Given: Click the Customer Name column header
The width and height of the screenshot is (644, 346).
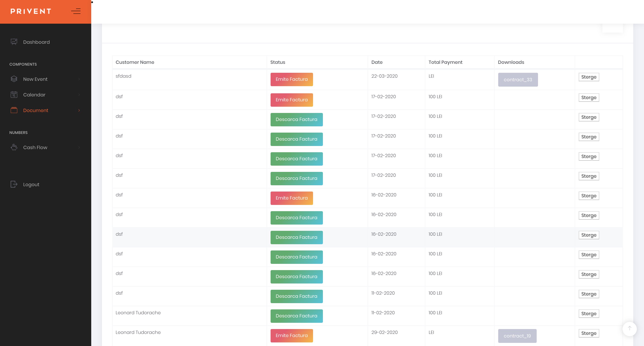Looking at the screenshot, I should [x=135, y=62].
